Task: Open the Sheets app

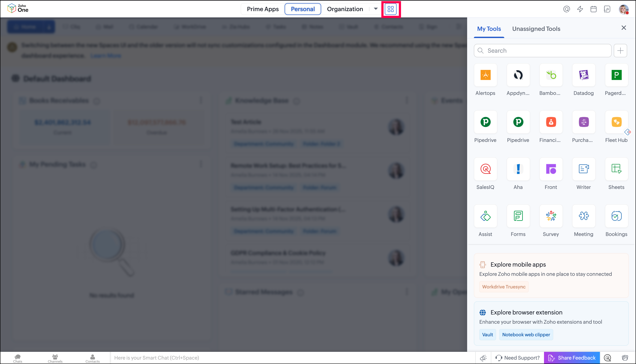Action: [x=616, y=169]
